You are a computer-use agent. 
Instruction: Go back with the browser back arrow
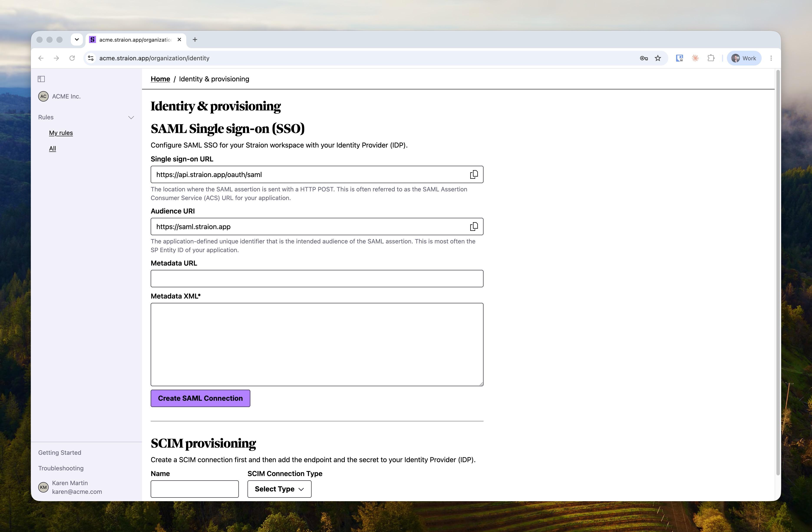[x=41, y=58]
